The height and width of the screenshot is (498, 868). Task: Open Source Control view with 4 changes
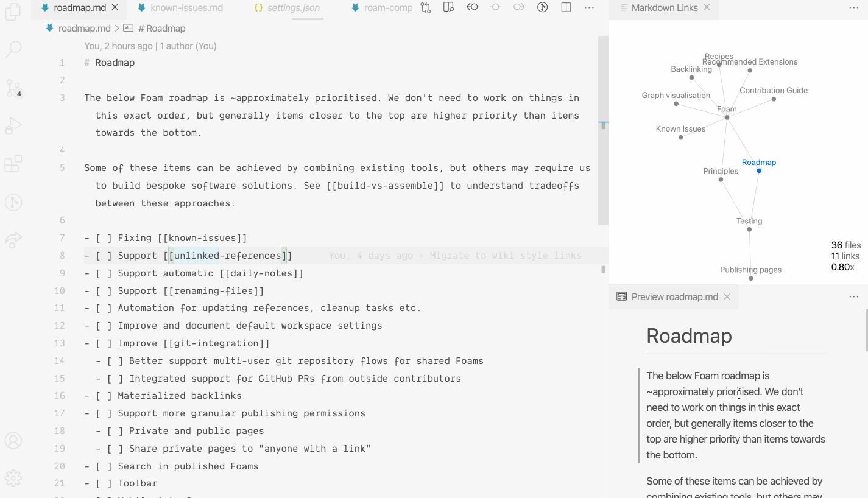(x=13, y=88)
